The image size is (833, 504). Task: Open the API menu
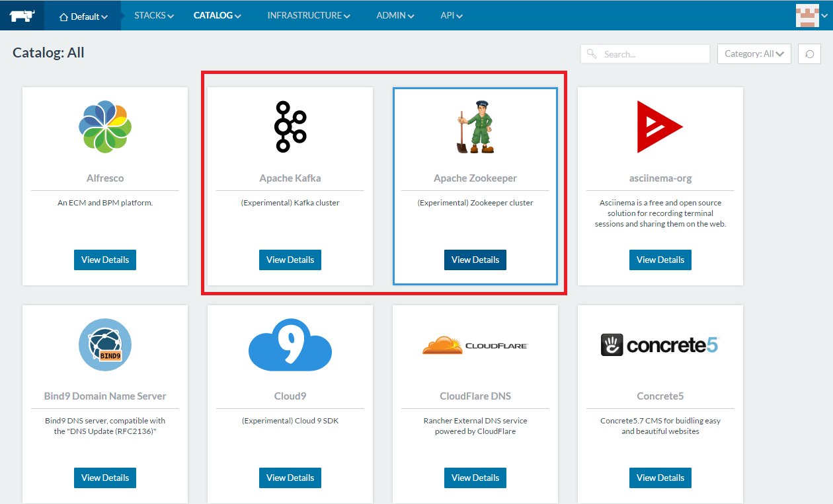click(452, 15)
